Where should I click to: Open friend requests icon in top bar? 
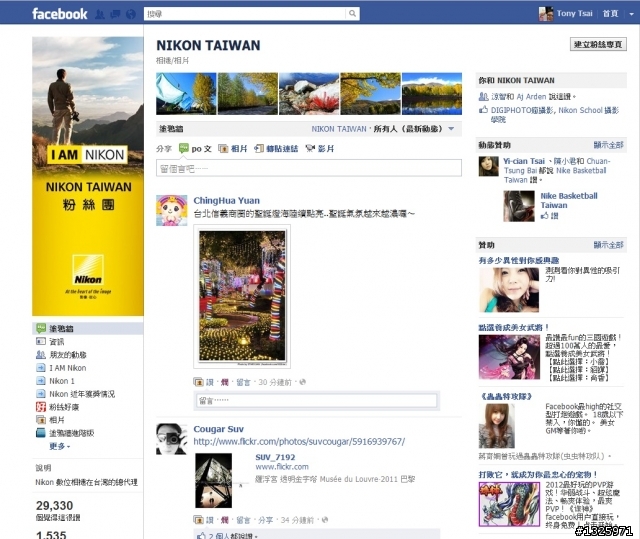[x=100, y=14]
